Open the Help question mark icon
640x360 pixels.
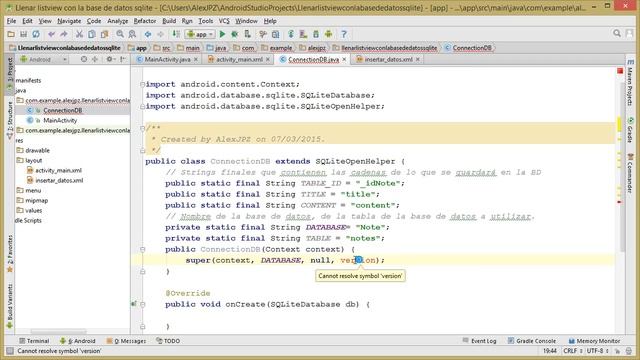coord(344,34)
